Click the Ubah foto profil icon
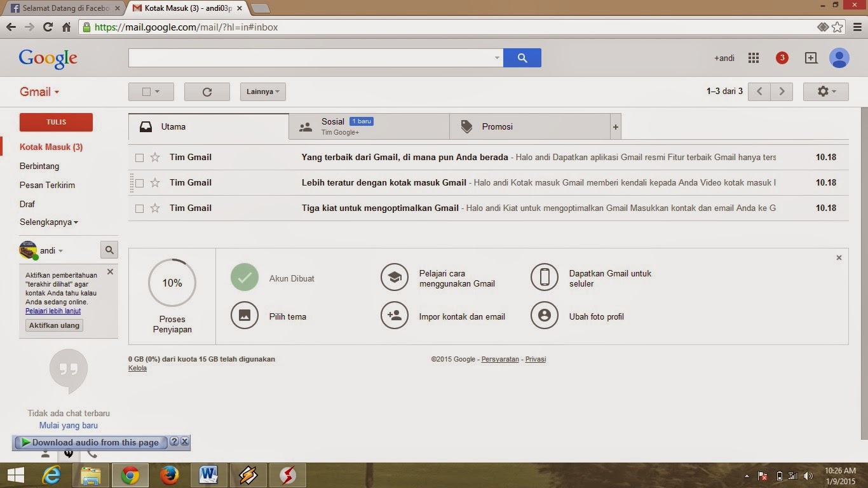The image size is (868, 488). (x=545, y=315)
